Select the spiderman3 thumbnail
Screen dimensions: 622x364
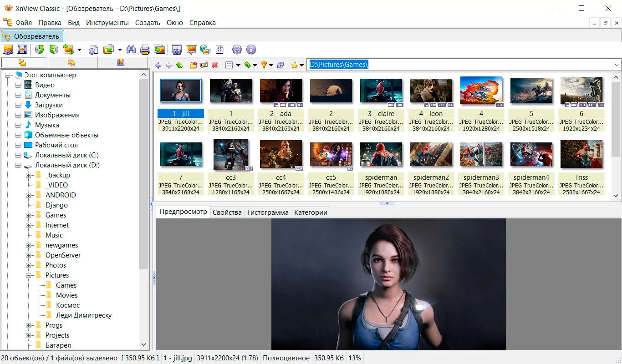click(x=481, y=167)
